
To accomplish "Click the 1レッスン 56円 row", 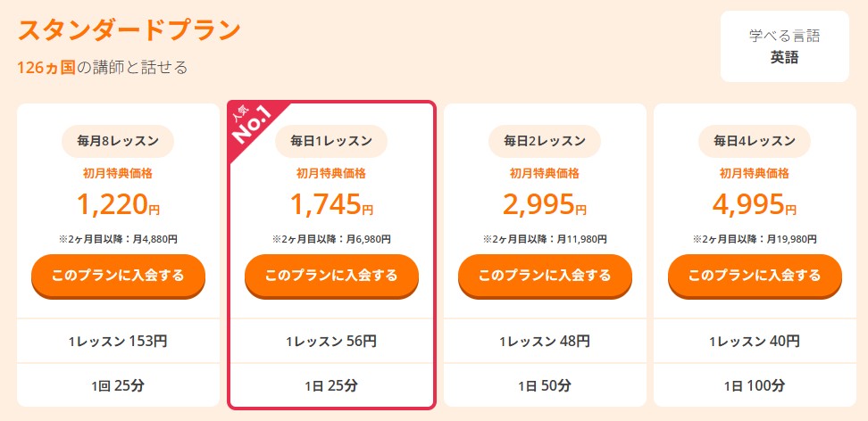I will (331, 342).
